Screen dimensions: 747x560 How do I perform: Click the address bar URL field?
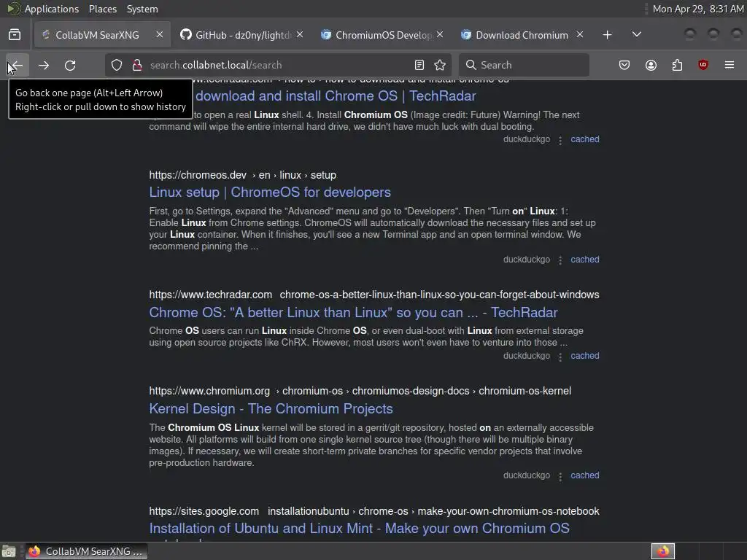point(276,65)
